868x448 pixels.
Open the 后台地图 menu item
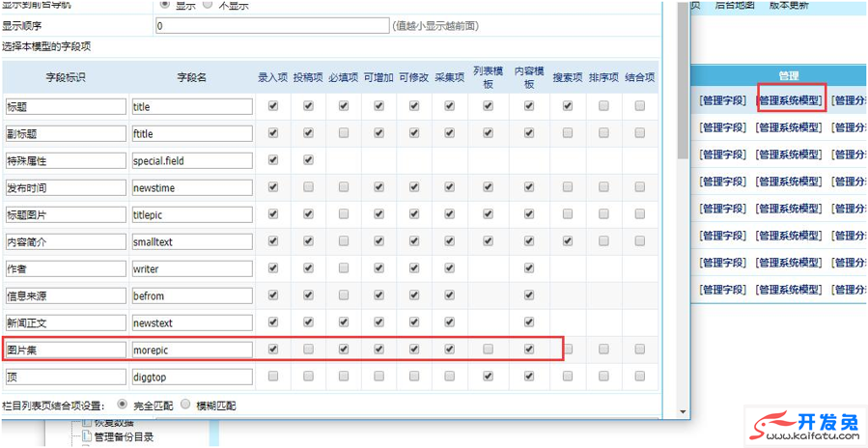734,6
